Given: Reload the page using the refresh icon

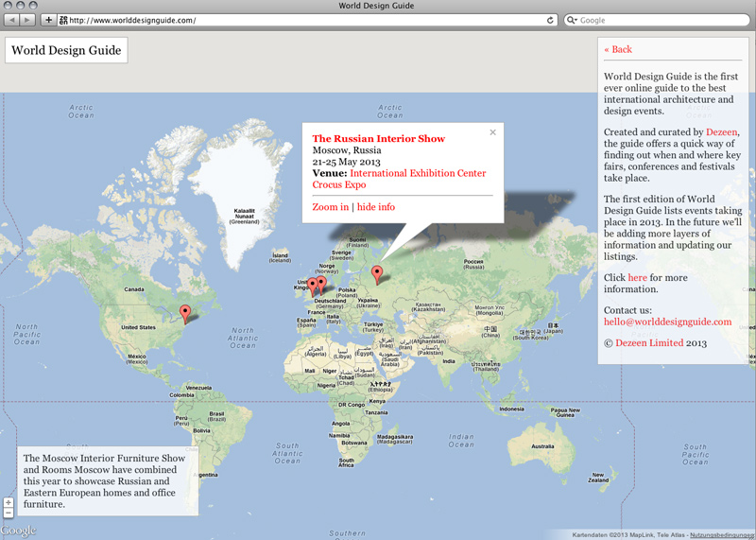Looking at the screenshot, I should 550,20.
